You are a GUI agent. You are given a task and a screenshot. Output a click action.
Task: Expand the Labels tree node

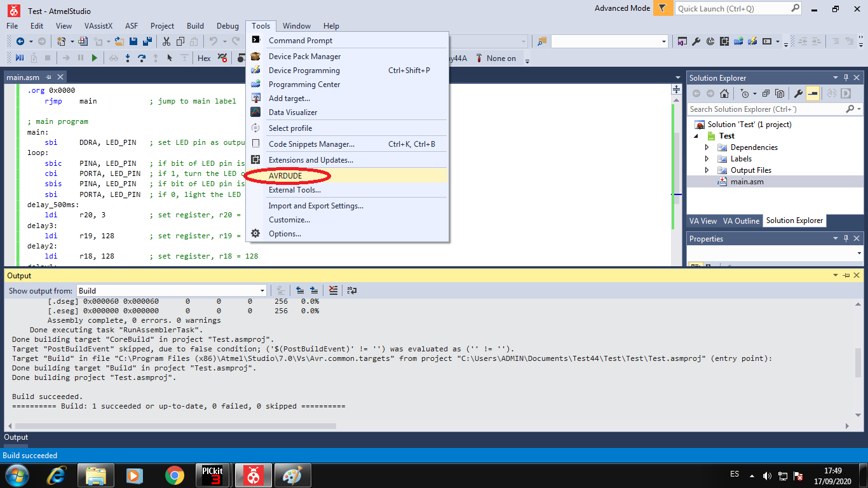(x=707, y=159)
